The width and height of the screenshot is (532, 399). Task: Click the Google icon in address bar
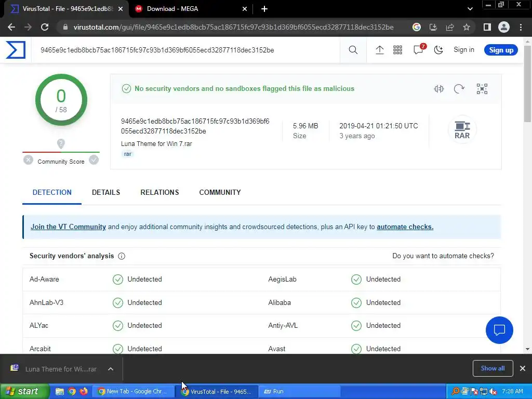click(416, 27)
